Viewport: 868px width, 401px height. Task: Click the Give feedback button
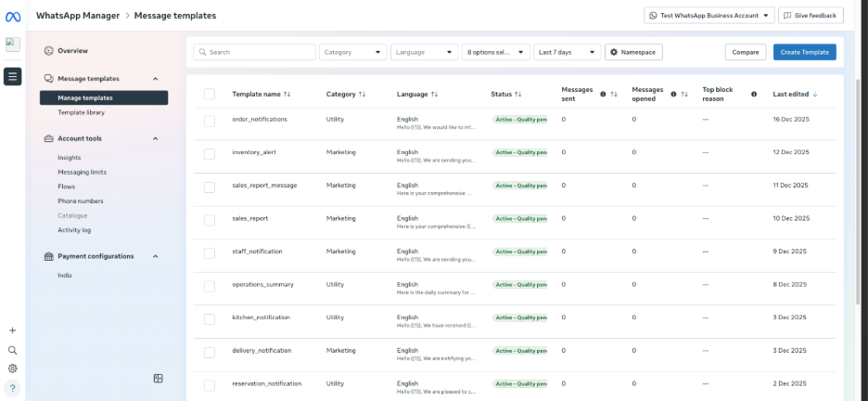pos(811,16)
